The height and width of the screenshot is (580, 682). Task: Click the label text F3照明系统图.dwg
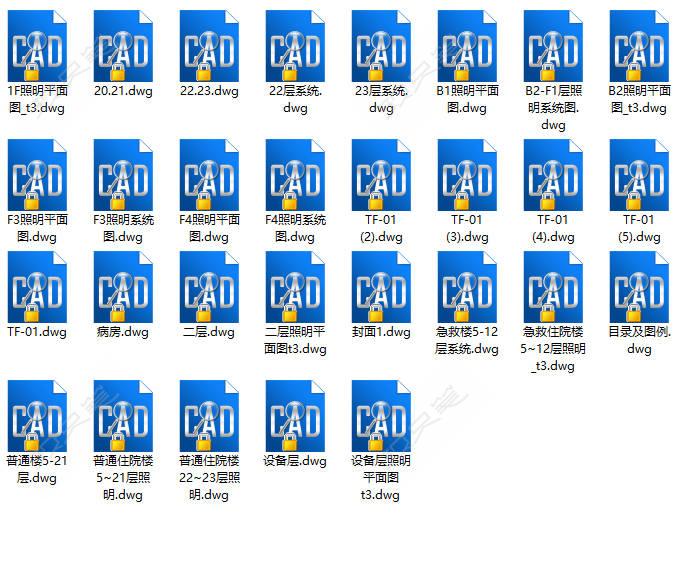tap(123, 228)
